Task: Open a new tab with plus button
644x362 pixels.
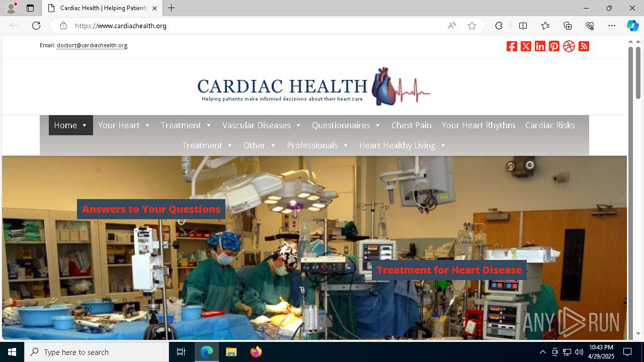Action: pyautogui.click(x=172, y=8)
